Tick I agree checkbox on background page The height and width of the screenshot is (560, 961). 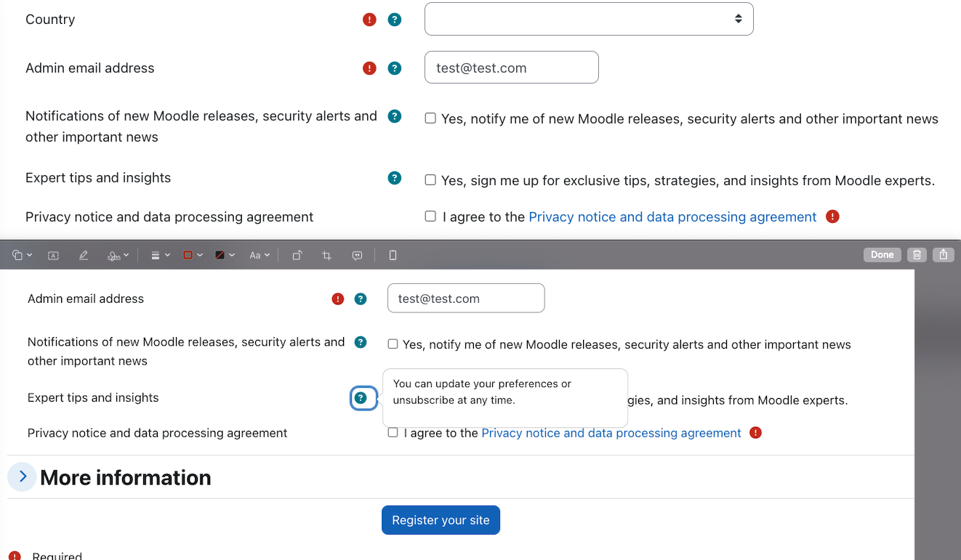click(x=430, y=216)
